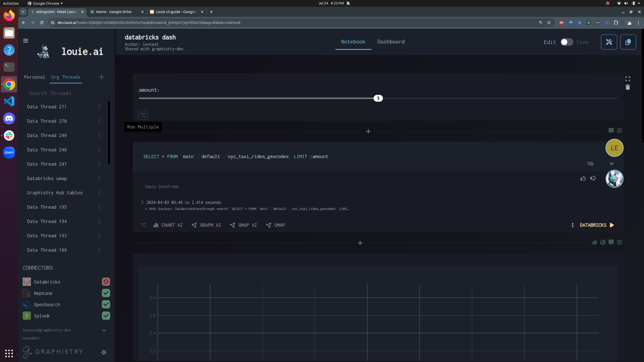Open options for Data Thread 195
644x362 pixels.
pos(99,207)
